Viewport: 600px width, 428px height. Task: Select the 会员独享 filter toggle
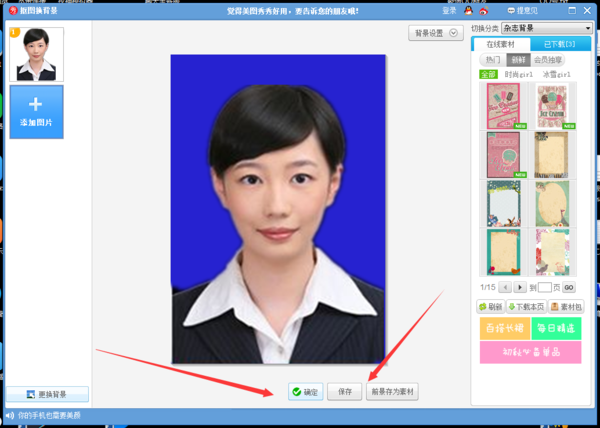point(548,60)
